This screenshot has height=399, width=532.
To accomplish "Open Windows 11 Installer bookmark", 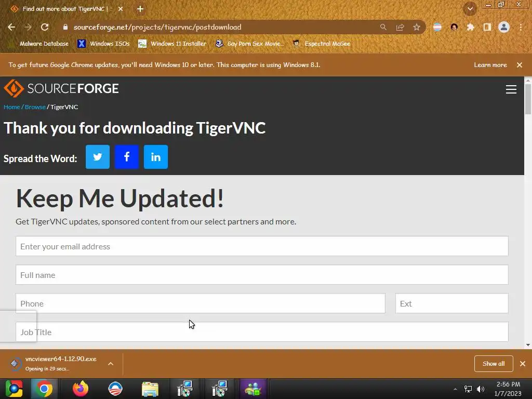I will [x=172, y=44].
